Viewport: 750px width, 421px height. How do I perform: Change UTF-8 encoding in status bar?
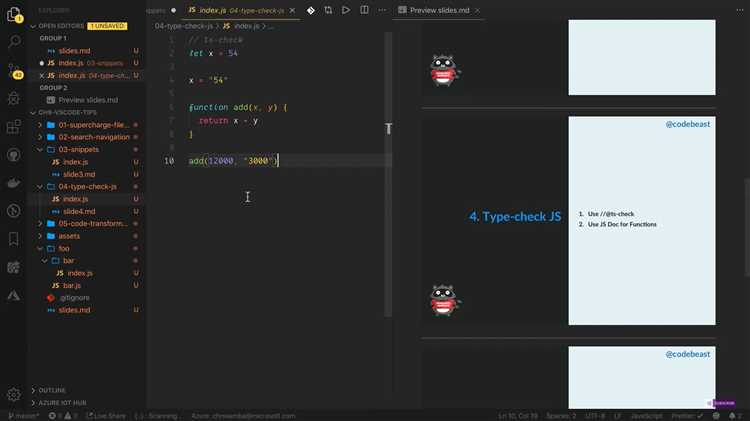[x=595, y=416]
